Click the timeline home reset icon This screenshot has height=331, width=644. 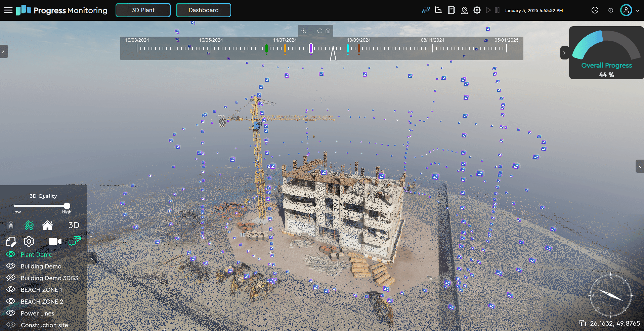tap(328, 31)
